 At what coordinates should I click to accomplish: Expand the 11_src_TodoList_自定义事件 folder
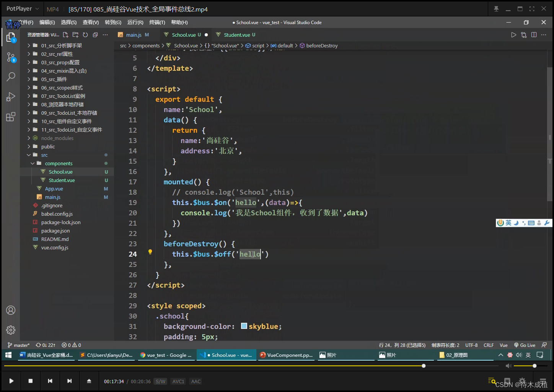click(72, 130)
